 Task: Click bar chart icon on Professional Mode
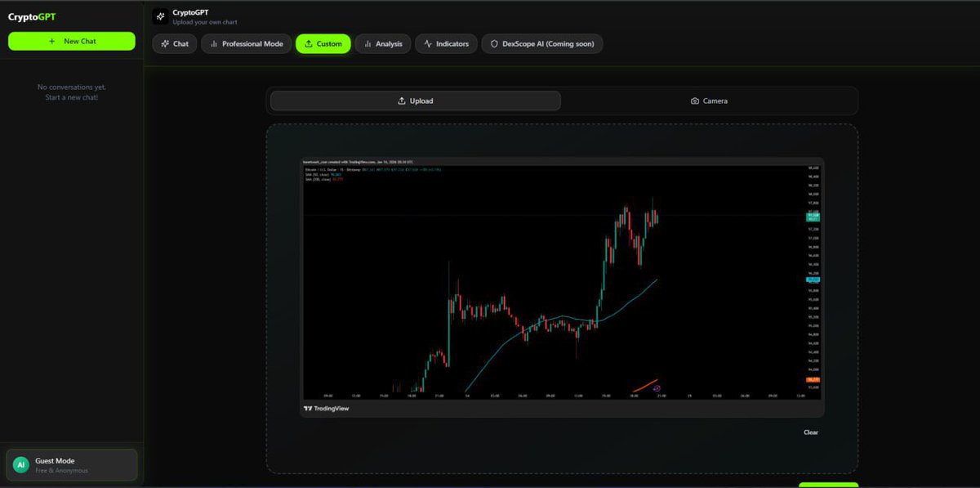(214, 44)
